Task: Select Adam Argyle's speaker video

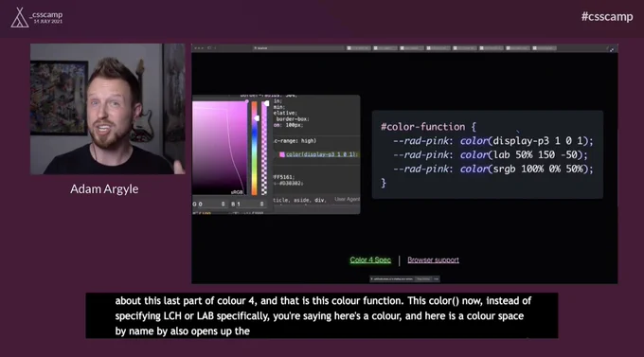Action: coord(108,109)
